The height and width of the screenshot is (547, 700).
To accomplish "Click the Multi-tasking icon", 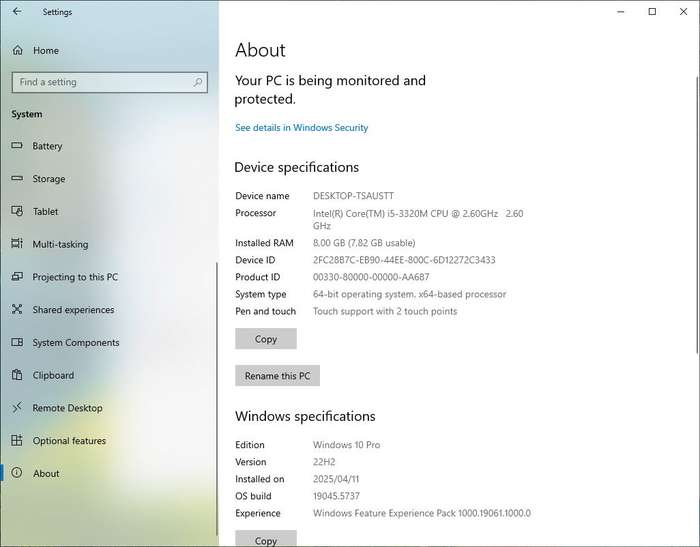I will click(x=17, y=243).
